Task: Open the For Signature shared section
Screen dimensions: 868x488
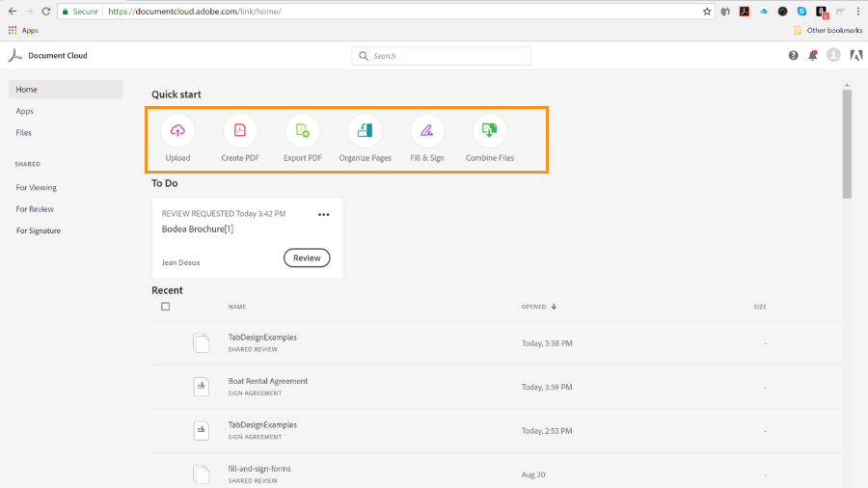Action: (39, 230)
